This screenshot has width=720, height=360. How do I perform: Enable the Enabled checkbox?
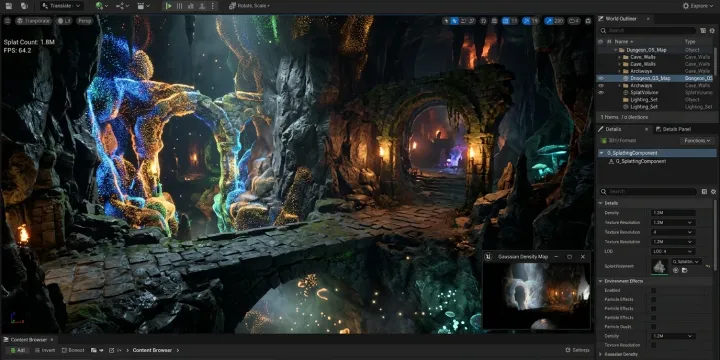tap(653, 290)
